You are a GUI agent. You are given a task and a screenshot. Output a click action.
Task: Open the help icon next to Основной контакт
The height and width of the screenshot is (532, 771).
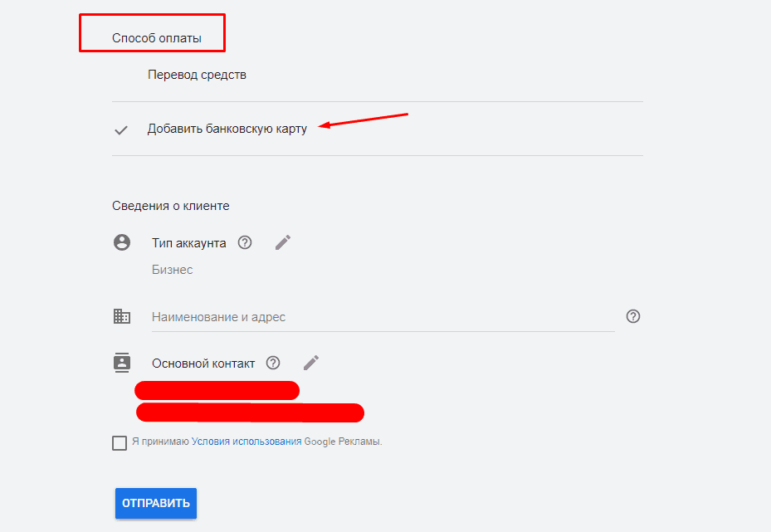(273, 362)
